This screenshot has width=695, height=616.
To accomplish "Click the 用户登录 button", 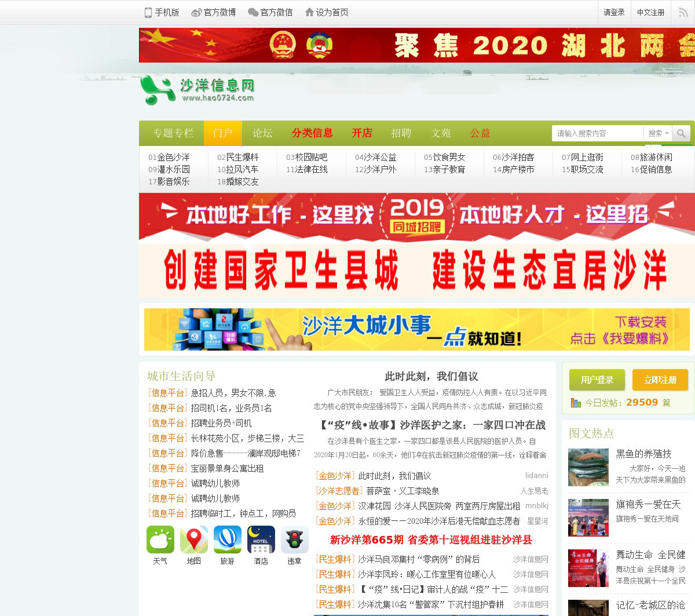I will pyautogui.click(x=597, y=380).
